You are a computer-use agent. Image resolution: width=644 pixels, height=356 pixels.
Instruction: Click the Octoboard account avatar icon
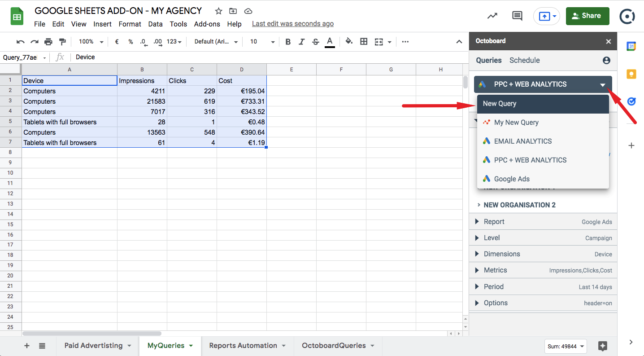coord(627,16)
